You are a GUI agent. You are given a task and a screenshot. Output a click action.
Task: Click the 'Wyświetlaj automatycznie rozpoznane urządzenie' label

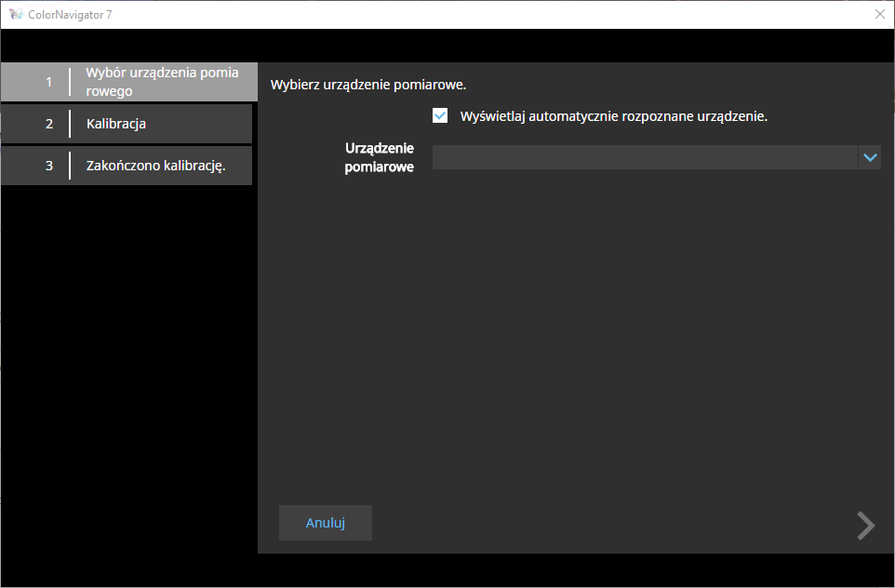point(613,117)
